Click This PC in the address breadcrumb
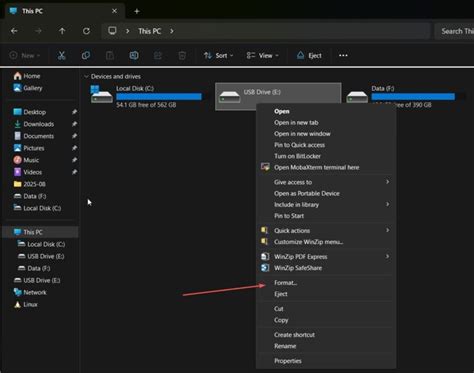 tap(150, 31)
